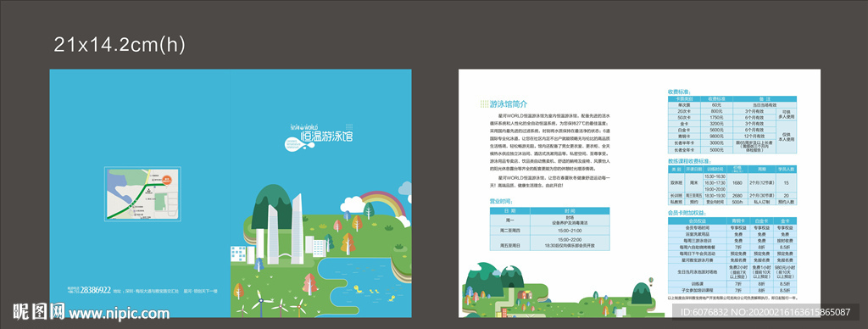Image resolution: width=868 pixels, height=329 pixels.
Task: Click the "5600元" price cell
Action: (x=716, y=130)
